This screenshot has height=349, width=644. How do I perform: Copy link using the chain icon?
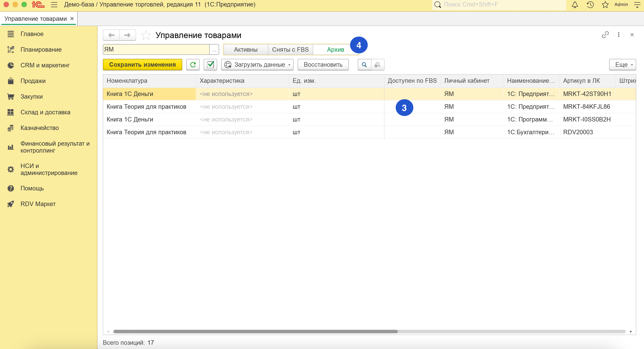[x=605, y=35]
